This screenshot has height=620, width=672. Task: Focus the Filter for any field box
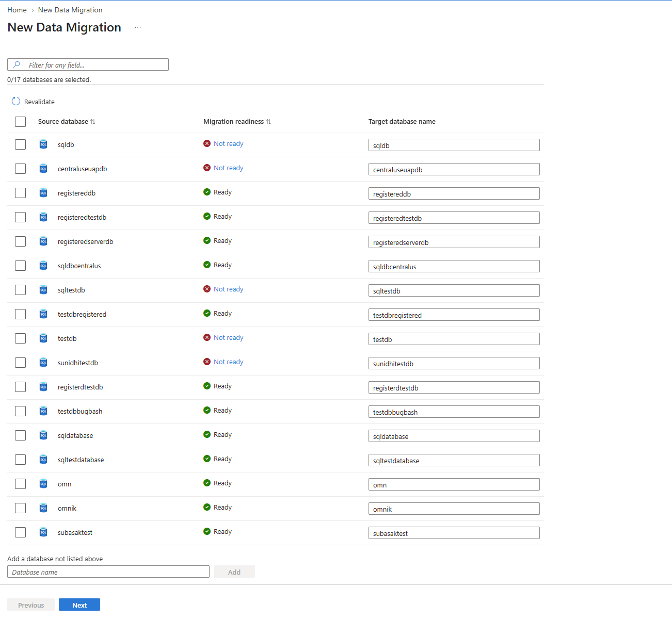(x=88, y=64)
